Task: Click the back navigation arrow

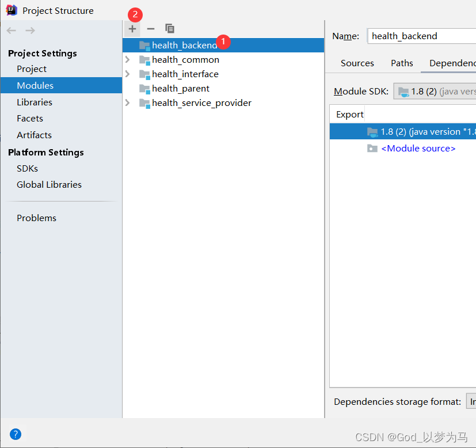Action: pos(12,31)
